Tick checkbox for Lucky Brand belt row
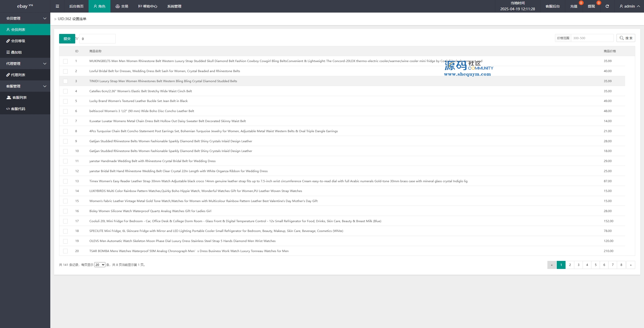The width and height of the screenshot is (644, 328). (x=65, y=101)
